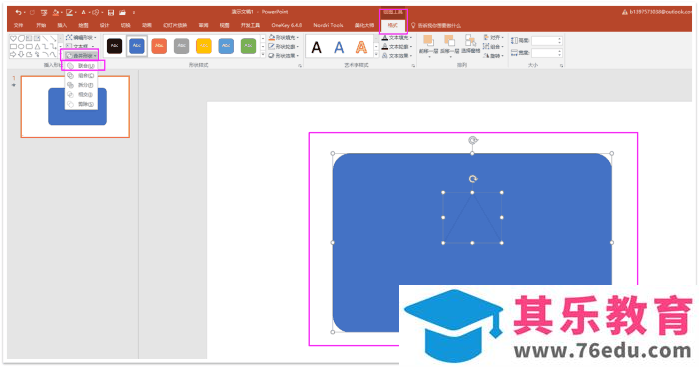Open the Size (大小) group dialog launcher

(x=561, y=66)
